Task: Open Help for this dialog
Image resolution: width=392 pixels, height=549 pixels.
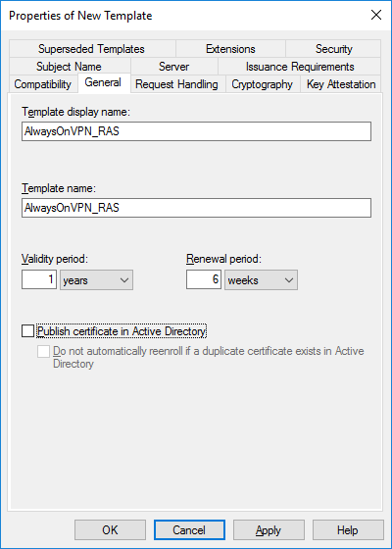Action: click(348, 530)
